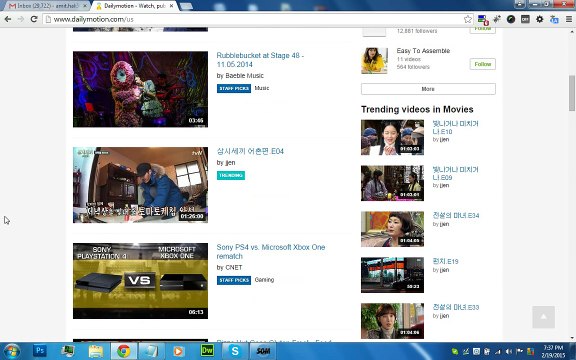Open the media player taskbar icon
576x360 pixels.
179,351
